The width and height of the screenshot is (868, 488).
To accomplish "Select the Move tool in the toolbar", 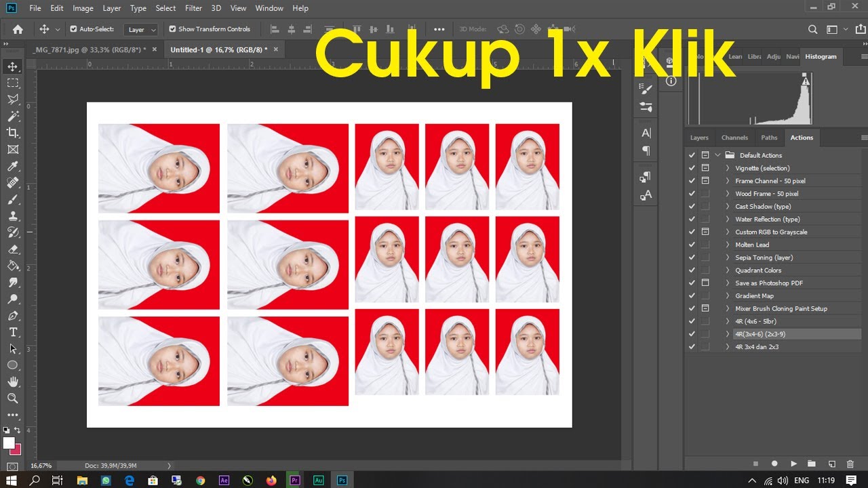I will click(12, 66).
